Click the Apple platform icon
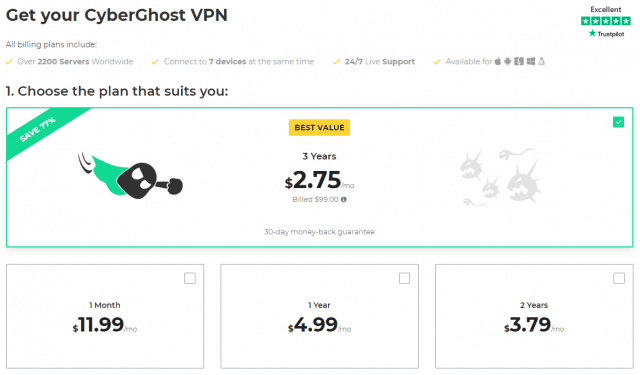The width and height of the screenshot is (640, 375). click(x=498, y=62)
